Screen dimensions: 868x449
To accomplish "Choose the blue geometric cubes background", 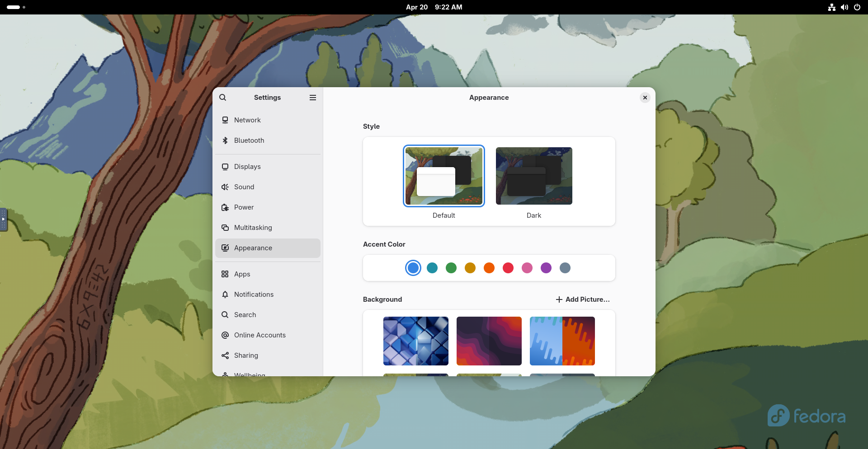I will (x=416, y=341).
